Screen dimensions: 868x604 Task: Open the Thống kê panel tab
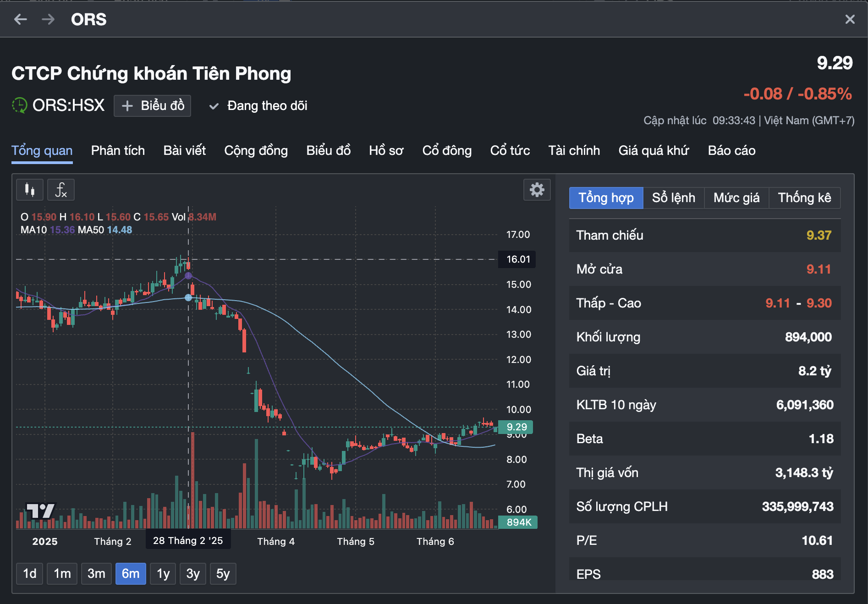click(804, 198)
